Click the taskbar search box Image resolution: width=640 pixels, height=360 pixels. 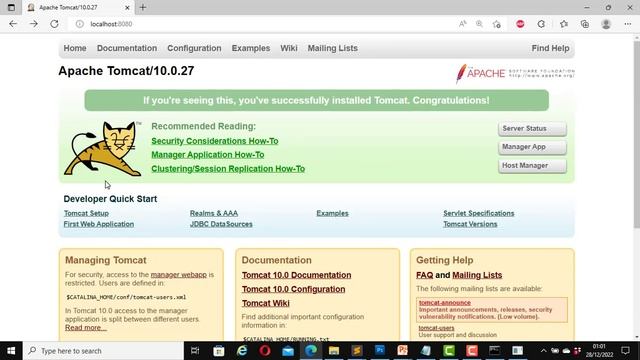tap(103, 351)
